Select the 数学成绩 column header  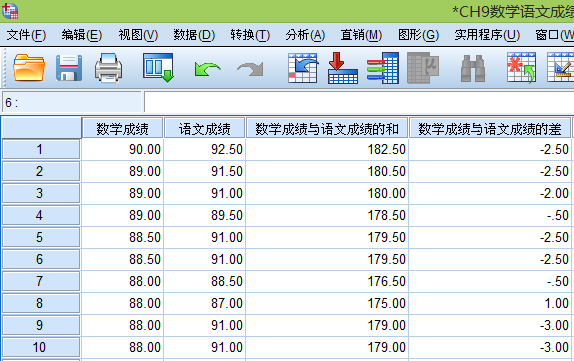click(122, 129)
